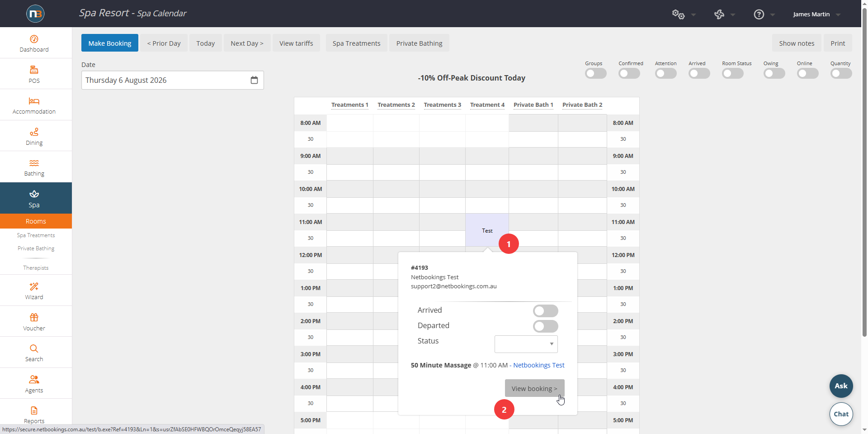Screen dimensions: 868x434
Task: Open the Chat button
Action: click(841, 414)
